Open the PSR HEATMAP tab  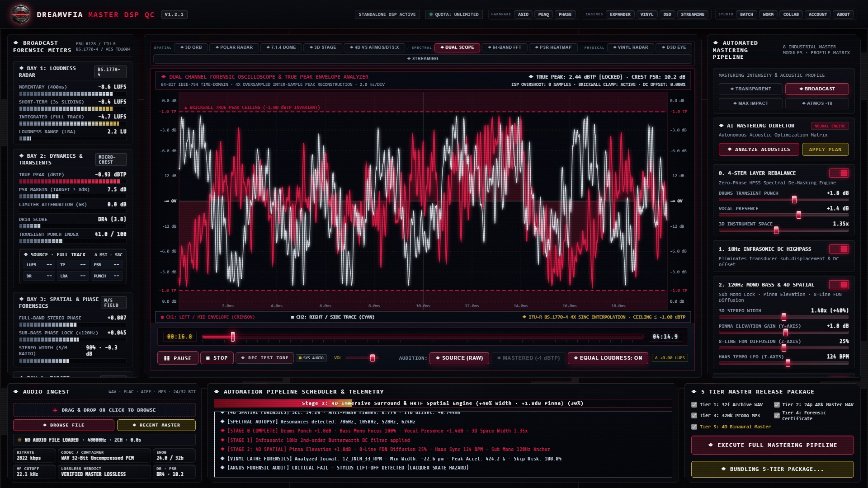pyautogui.click(x=553, y=47)
